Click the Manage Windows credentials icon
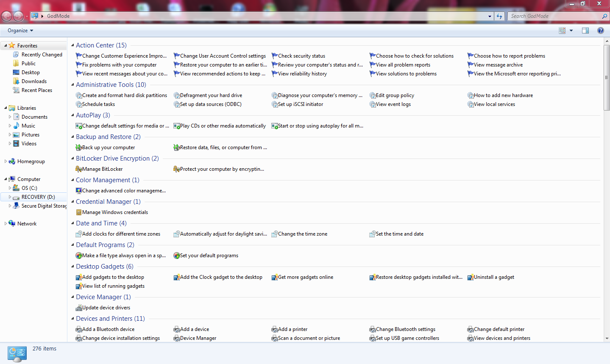 [78, 212]
